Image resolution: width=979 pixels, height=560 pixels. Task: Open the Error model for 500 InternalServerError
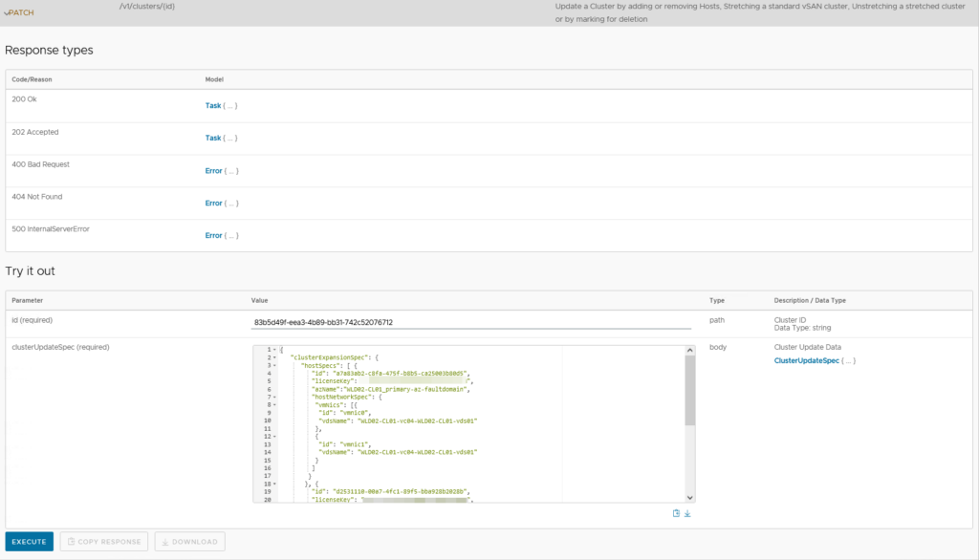214,235
